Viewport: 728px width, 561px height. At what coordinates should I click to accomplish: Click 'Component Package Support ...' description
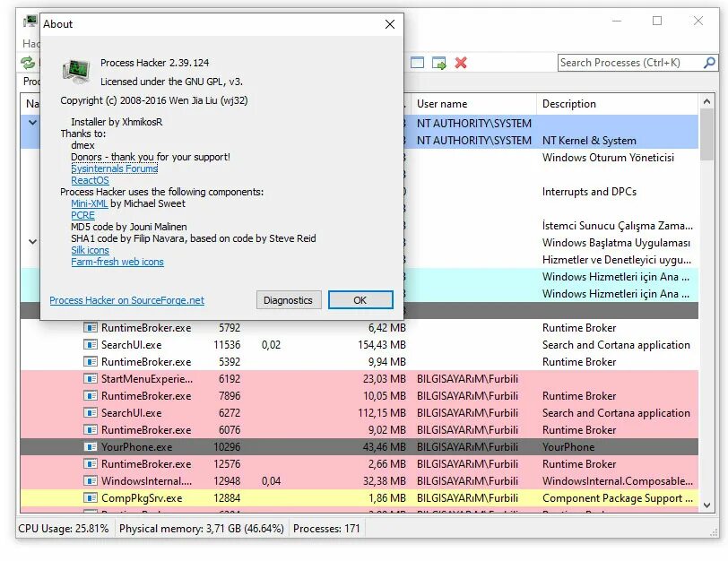point(618,498)
